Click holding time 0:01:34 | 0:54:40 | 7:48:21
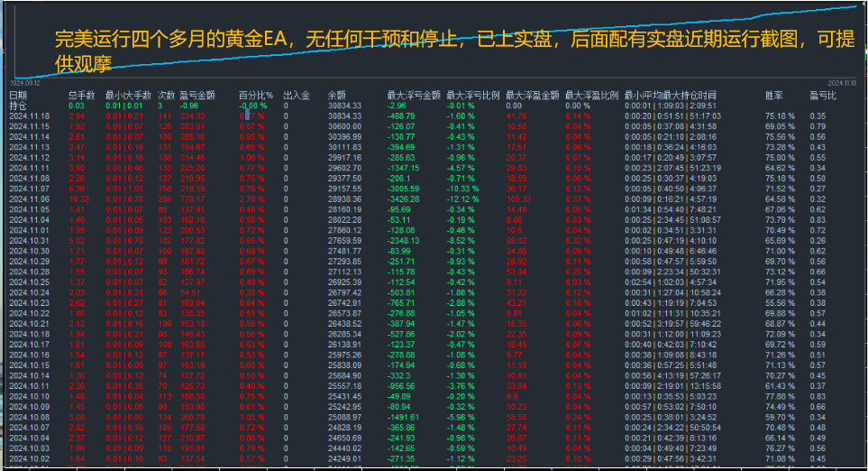Screen dimensions: 868x471 point(671,209)
